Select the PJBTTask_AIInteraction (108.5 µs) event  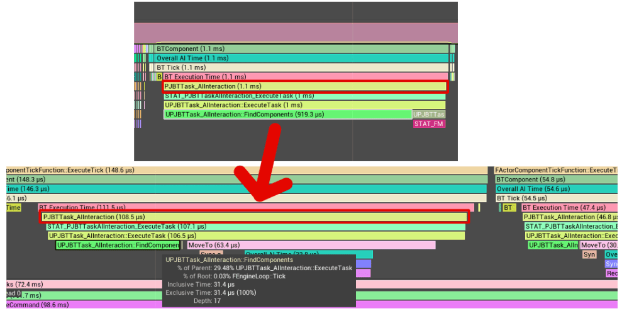coord(255,217)
